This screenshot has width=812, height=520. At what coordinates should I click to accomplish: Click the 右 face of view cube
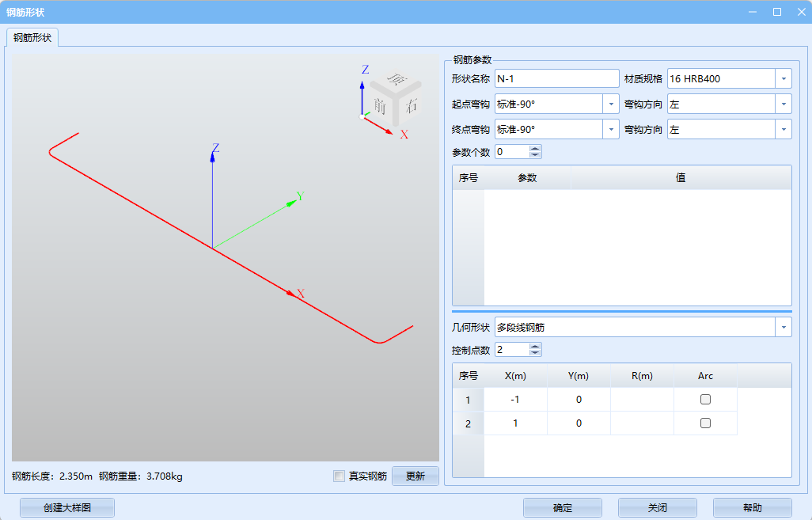click(x=410, y=104)
